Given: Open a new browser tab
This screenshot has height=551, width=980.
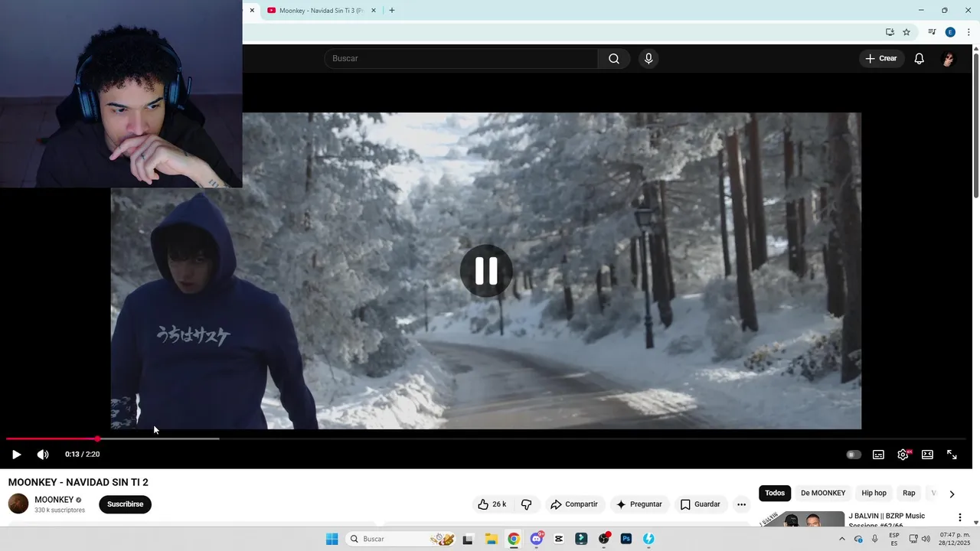Looking at the screenshot, I should point(392,11).
